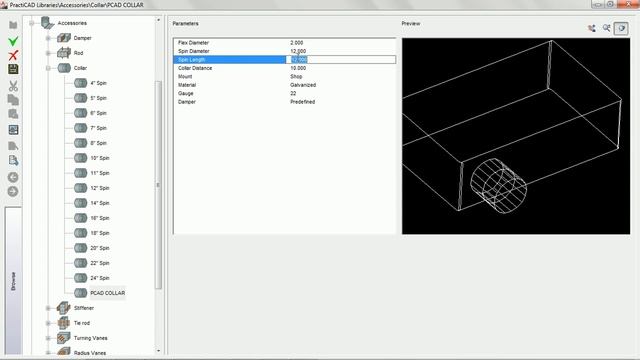Select the 10" Spin tree item
640x360 pixels.
tap(100, 158)
